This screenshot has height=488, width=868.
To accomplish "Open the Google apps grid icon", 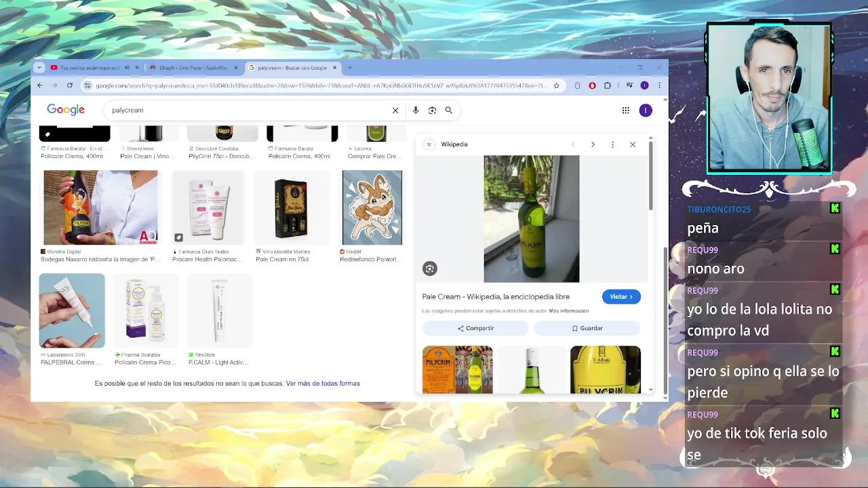I will tap(625, 110).
